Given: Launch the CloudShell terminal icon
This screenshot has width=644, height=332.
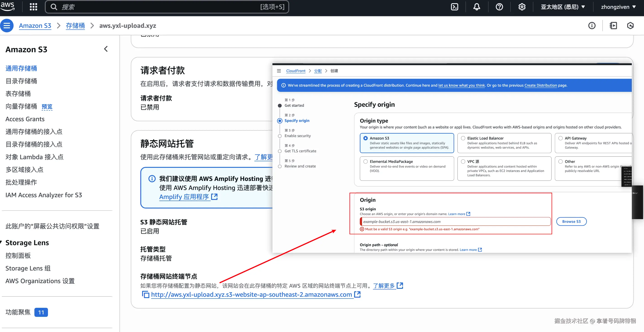Looking at the screenshot, I should click(x=454, y=7).
